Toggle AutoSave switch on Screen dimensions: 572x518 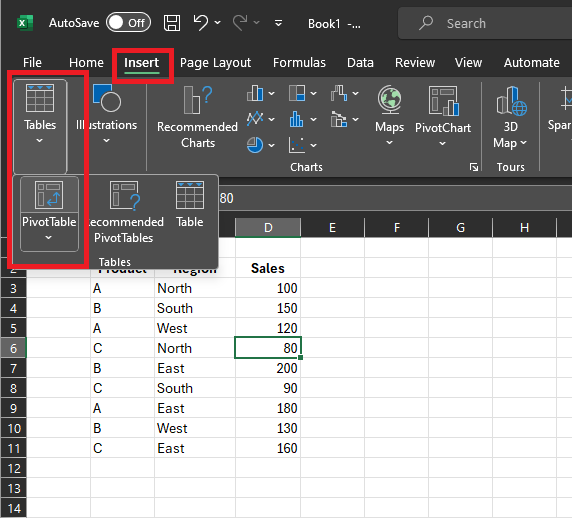pyautogui.click(x=128, y=23)
